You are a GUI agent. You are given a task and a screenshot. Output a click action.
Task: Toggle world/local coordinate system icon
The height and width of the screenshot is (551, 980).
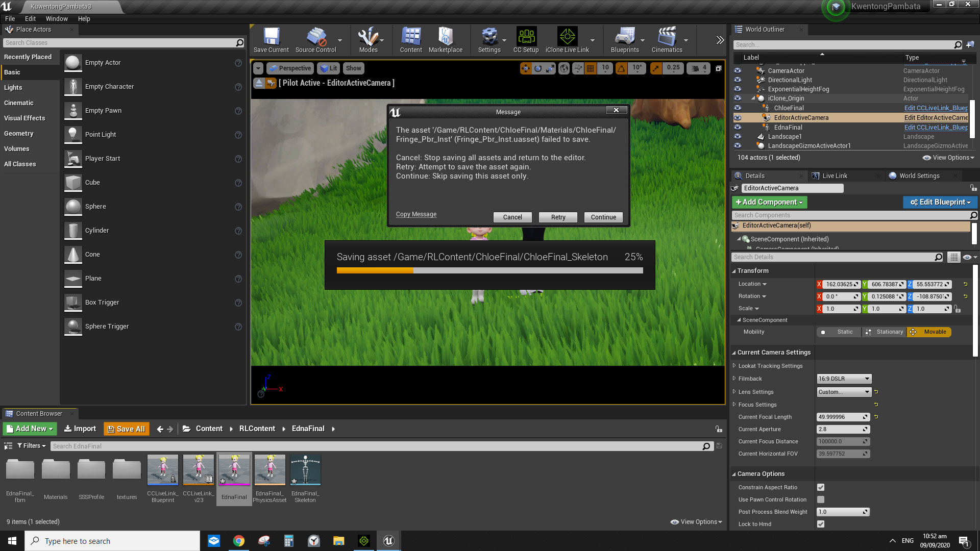pyautogui.click(x=564, y=68)
